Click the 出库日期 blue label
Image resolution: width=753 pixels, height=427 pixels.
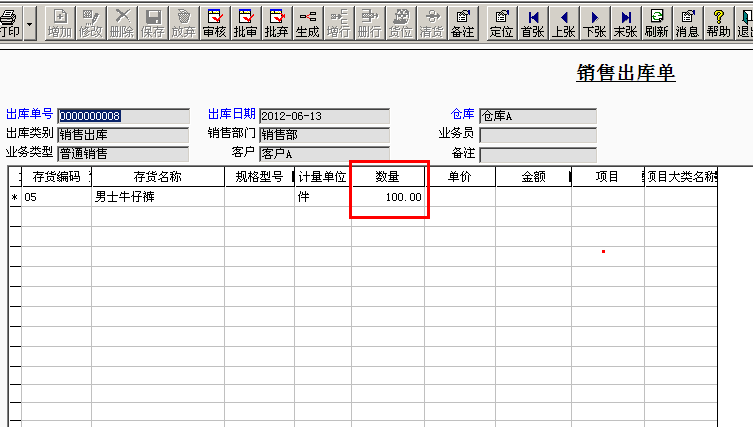pyautogui.click(x=231, y=114)
